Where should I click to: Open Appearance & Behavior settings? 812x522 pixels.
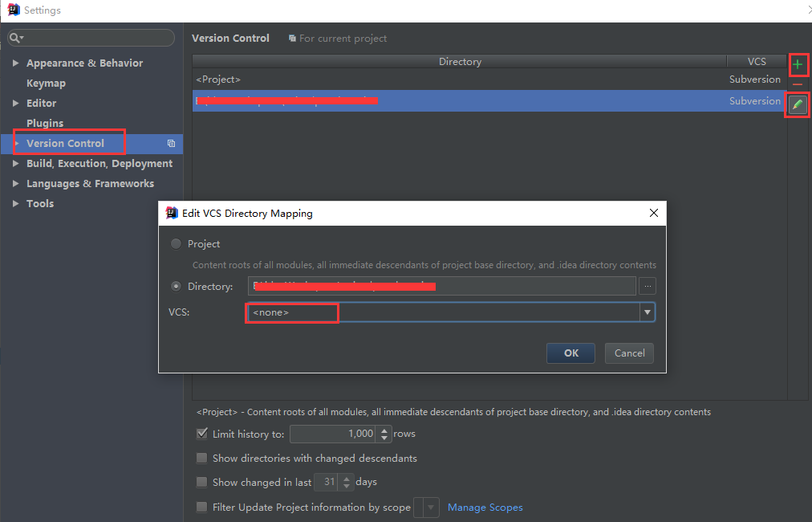85,63
